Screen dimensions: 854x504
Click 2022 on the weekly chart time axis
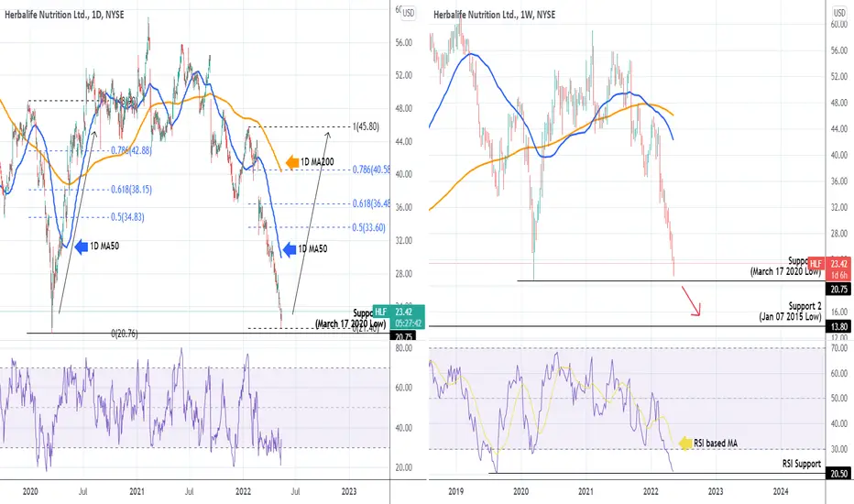651,491
